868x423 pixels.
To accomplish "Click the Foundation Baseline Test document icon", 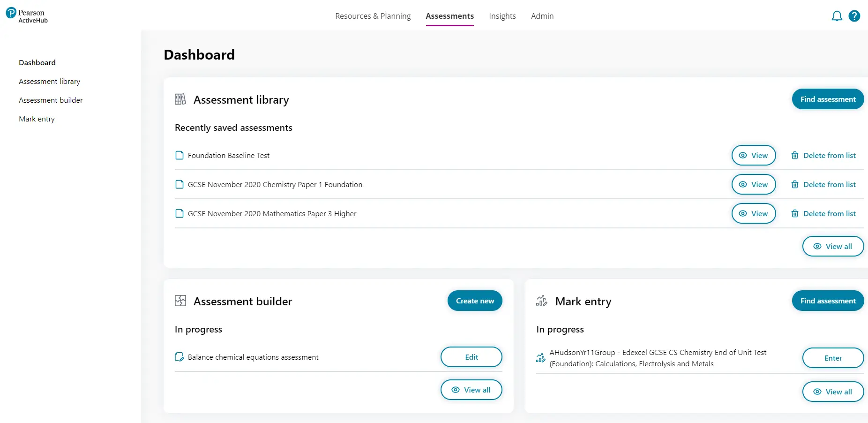I will pyautogui.click(x=179, y=155).
